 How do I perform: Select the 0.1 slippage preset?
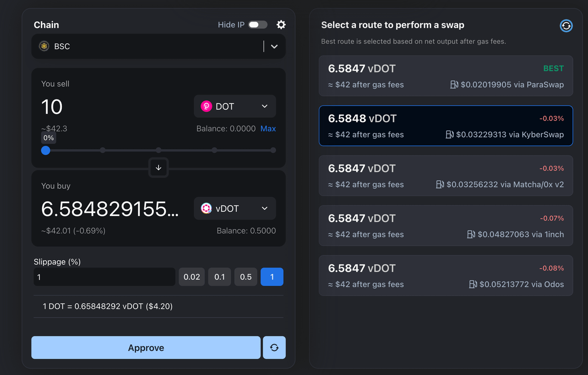pos(220,277)
